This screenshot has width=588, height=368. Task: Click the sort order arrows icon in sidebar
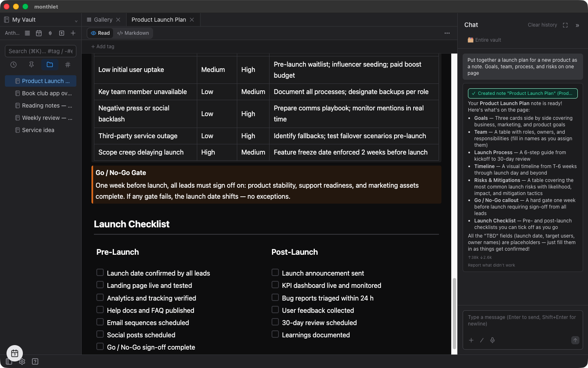point(50,33)
